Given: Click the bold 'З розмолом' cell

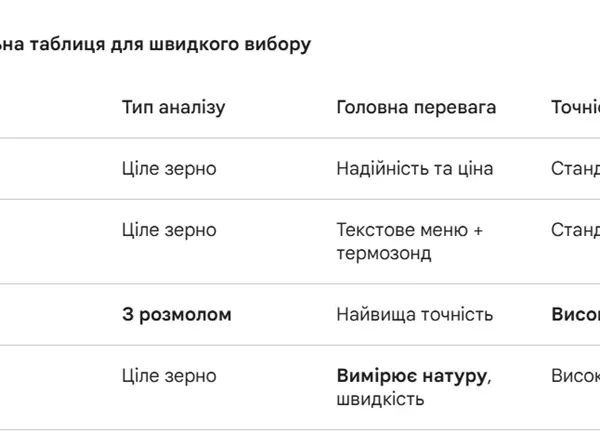Looking at the screenshot, I should (x=177, y=315).
